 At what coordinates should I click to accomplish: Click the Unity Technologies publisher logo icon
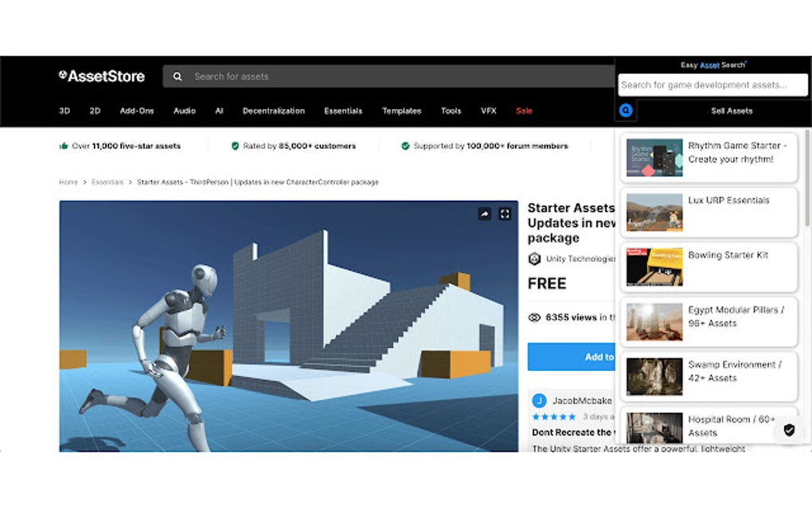coord(533,257)
